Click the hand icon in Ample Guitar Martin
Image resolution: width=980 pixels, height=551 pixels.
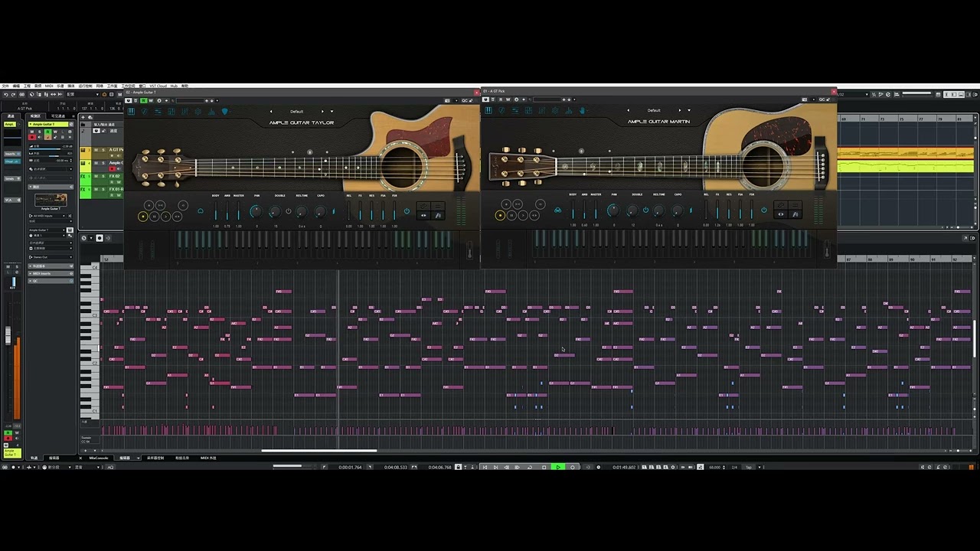(582, 111)
